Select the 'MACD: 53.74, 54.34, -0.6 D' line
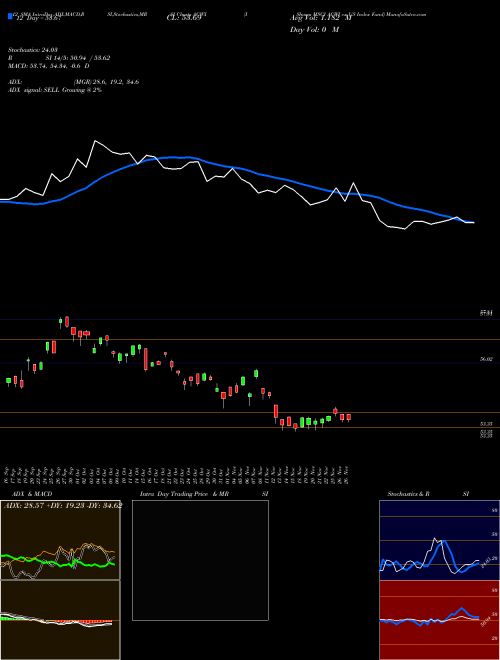 coord(48,66)
